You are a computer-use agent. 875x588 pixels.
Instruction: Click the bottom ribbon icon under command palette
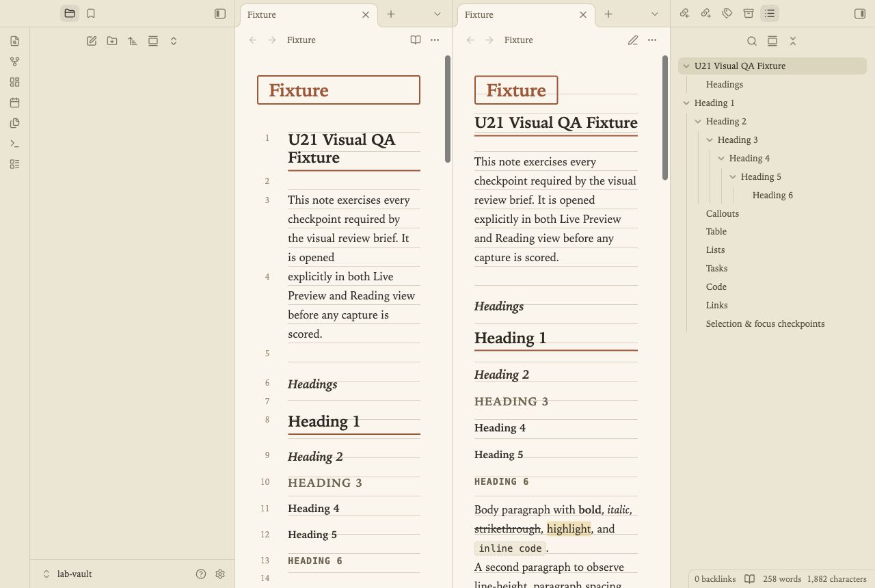[15, 164]
